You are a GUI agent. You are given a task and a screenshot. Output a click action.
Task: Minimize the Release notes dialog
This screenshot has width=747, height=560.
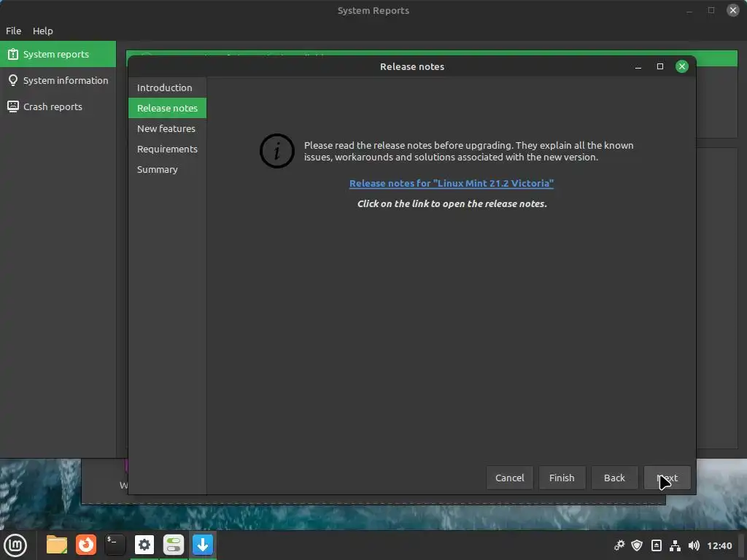click(638, 66)
